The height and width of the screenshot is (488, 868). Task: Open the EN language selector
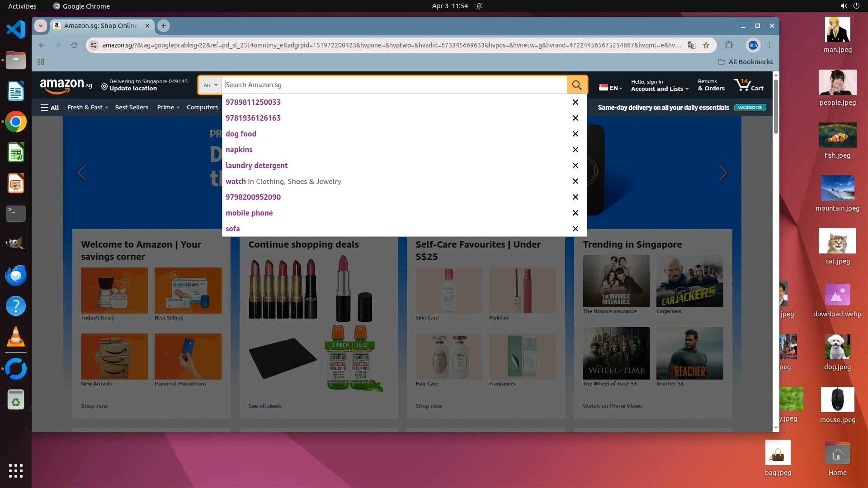[610, 88]
